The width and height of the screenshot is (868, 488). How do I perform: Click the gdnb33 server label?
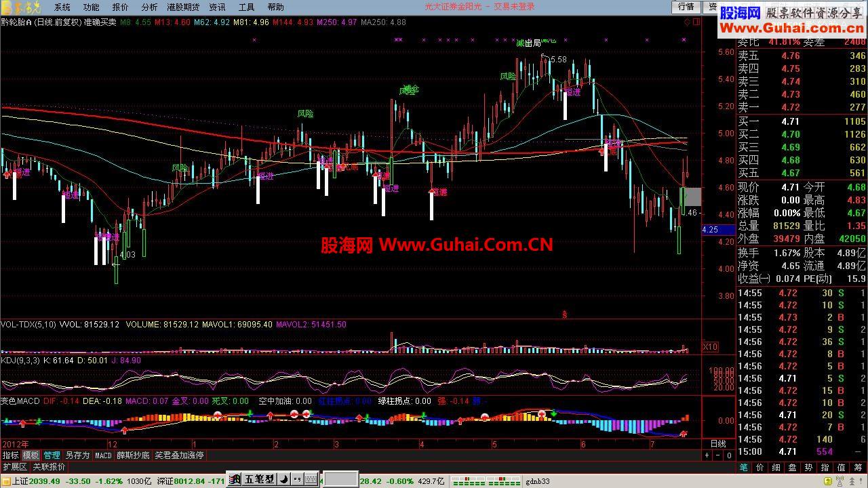click(538, 481)
